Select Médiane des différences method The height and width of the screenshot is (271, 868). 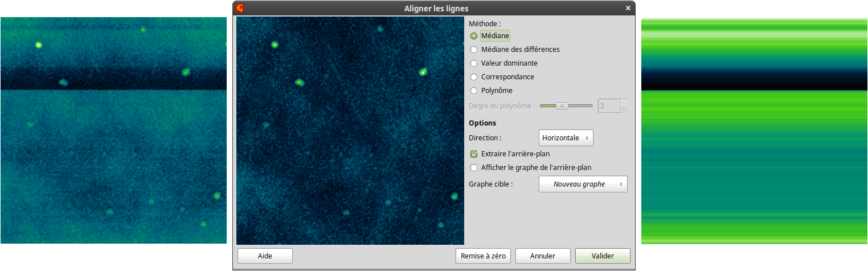click(474, 50)
